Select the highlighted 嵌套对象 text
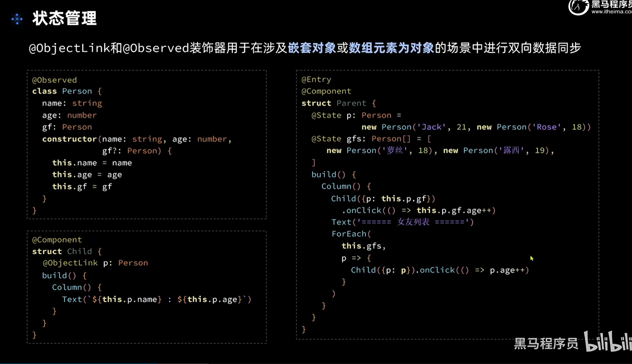 (312, 48)
